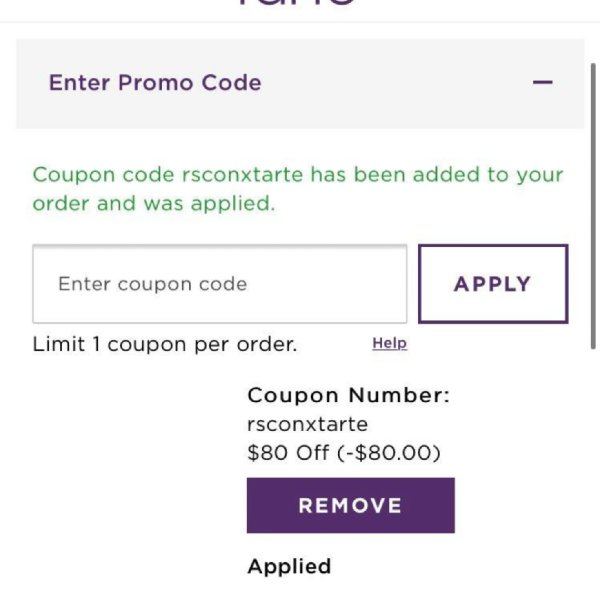Click the rsconxtarte word in green message

point(242,175)
